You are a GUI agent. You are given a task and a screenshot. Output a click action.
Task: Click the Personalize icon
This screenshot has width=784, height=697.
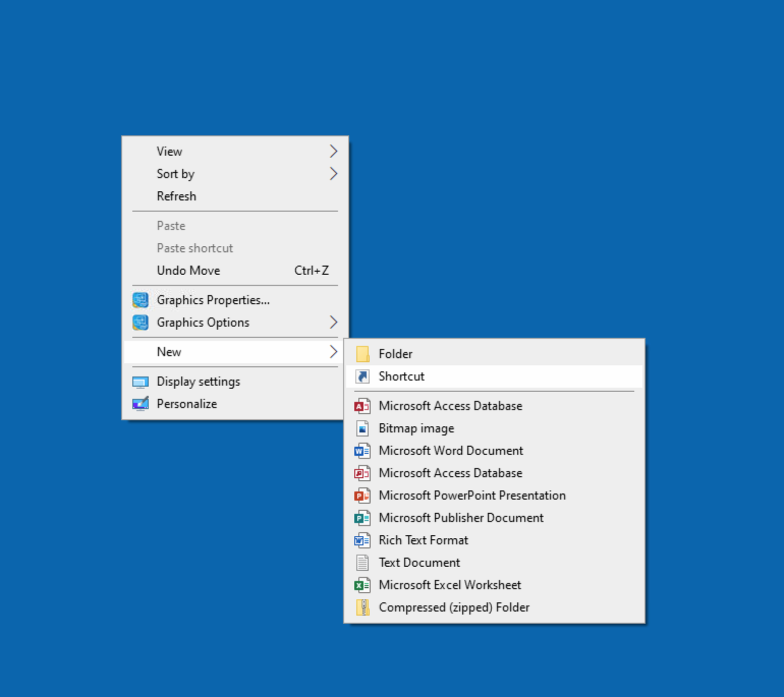[141, 403]
